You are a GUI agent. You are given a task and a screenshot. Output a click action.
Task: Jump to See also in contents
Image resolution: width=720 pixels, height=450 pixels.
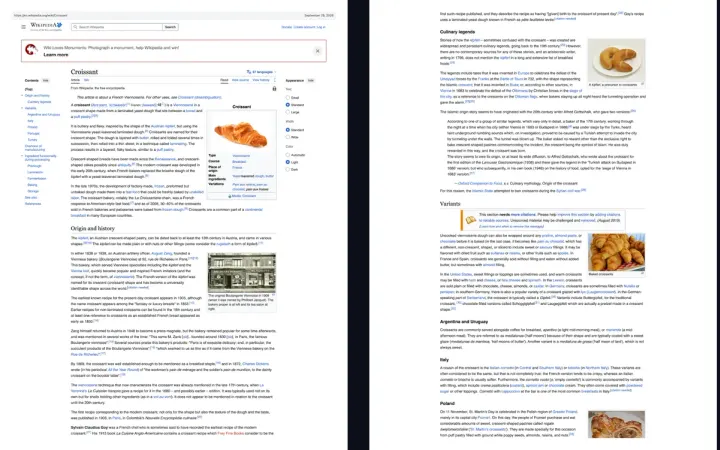pyautogui.click(x=31, y=197)
